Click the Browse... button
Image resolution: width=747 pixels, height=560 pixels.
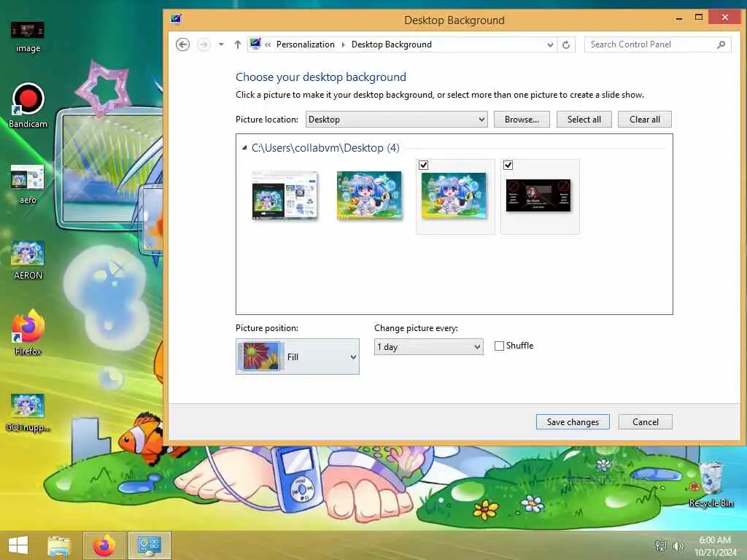522,120
